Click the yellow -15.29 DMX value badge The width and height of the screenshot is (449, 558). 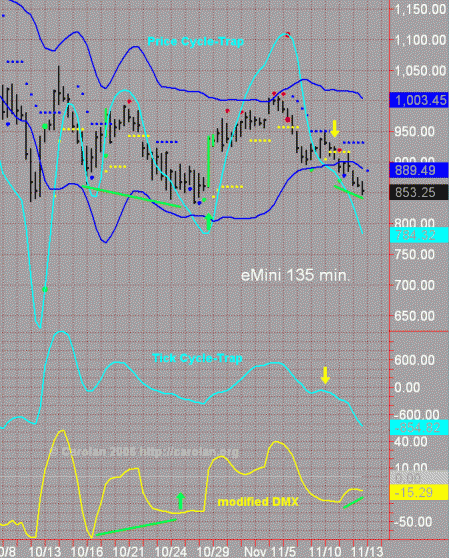[419, 493]
